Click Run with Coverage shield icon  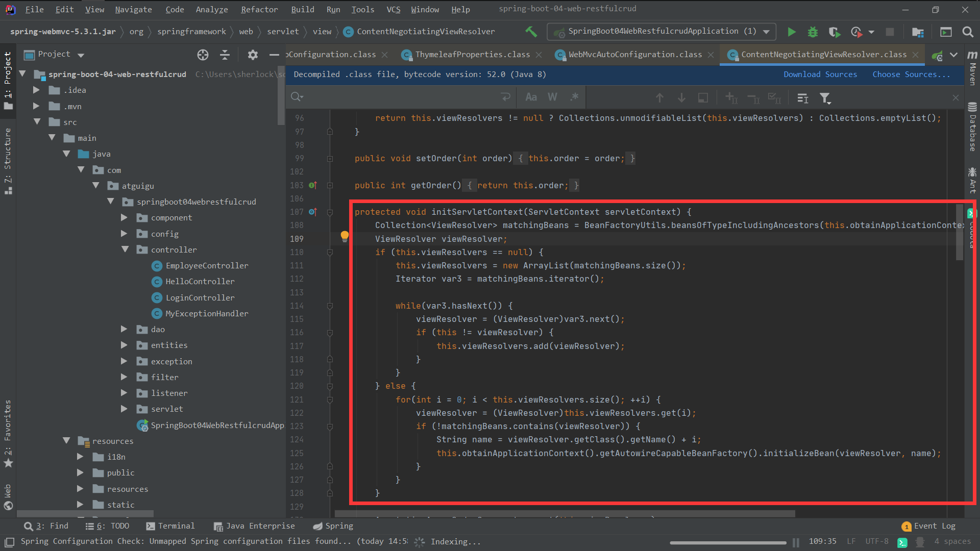pos(835,32)
